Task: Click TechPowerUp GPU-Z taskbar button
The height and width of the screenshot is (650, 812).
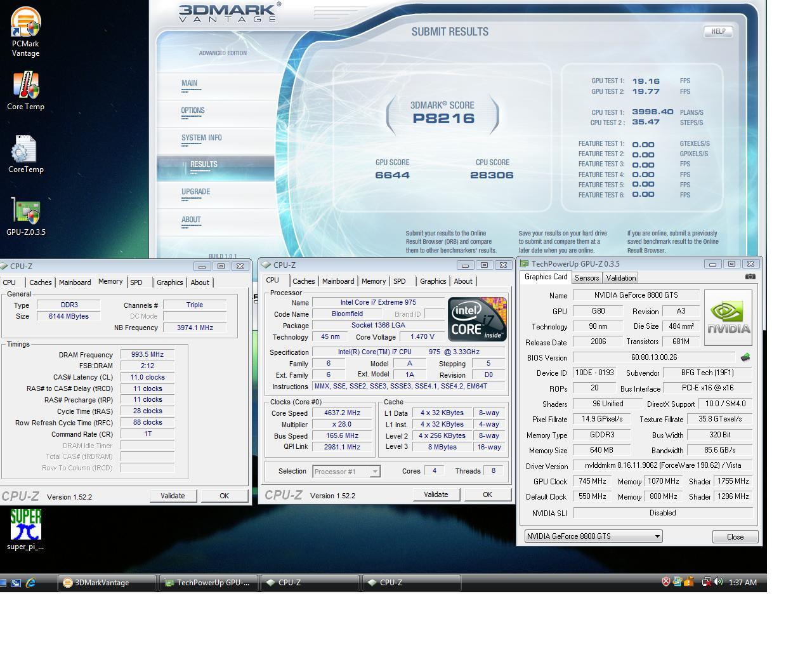Action: click(x=209, y=582)
